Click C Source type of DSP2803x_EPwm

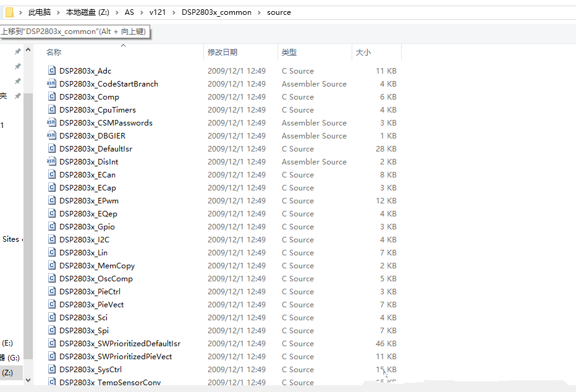pyautogui.click(x=298, y=200)
